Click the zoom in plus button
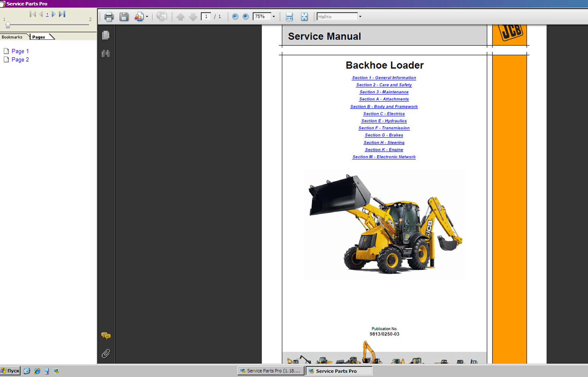 tap(246, 16)
